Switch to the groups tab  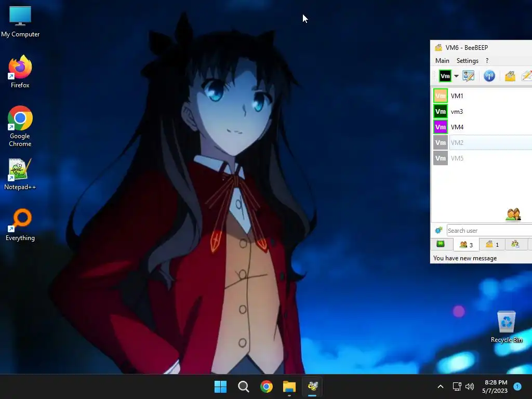click(515, 244)
